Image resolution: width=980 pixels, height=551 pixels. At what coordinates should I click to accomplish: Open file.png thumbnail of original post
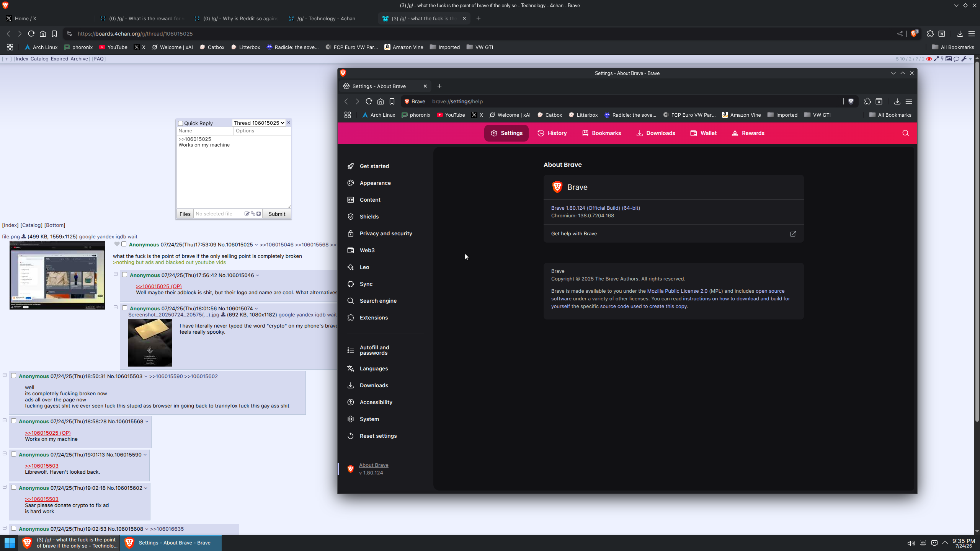57,275
